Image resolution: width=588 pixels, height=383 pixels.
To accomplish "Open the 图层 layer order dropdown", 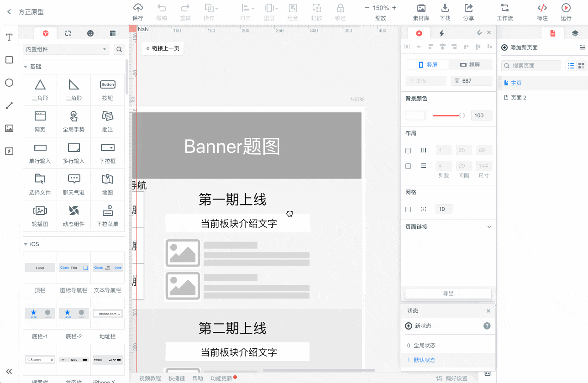I will pyautogui.click(x=270, y=8).
